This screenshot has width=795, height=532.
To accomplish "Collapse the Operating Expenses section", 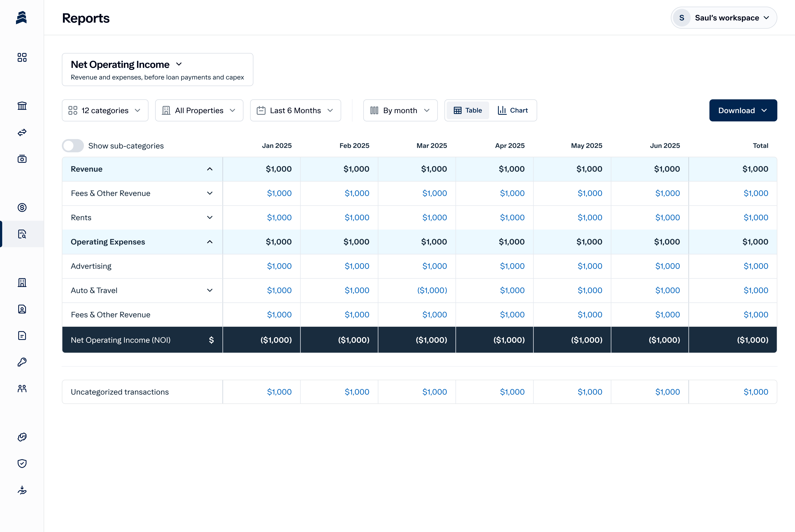I will pyautogui.click(x=210, y=242).
